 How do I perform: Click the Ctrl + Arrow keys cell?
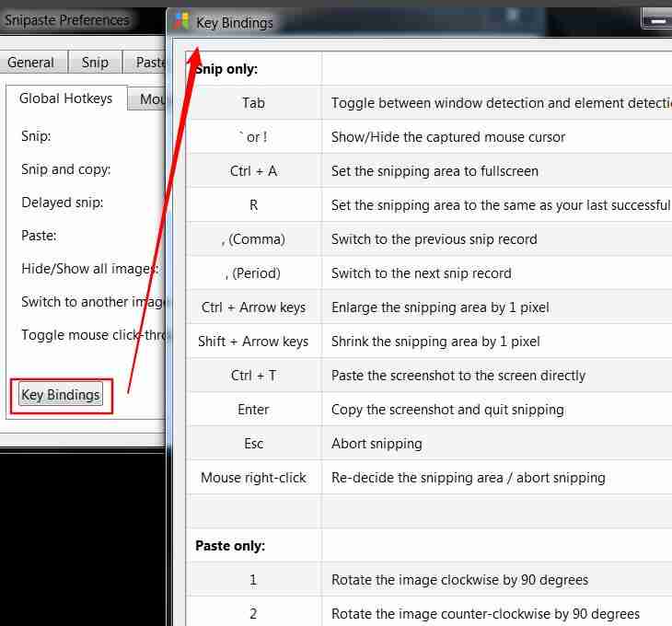coord(254,307)
